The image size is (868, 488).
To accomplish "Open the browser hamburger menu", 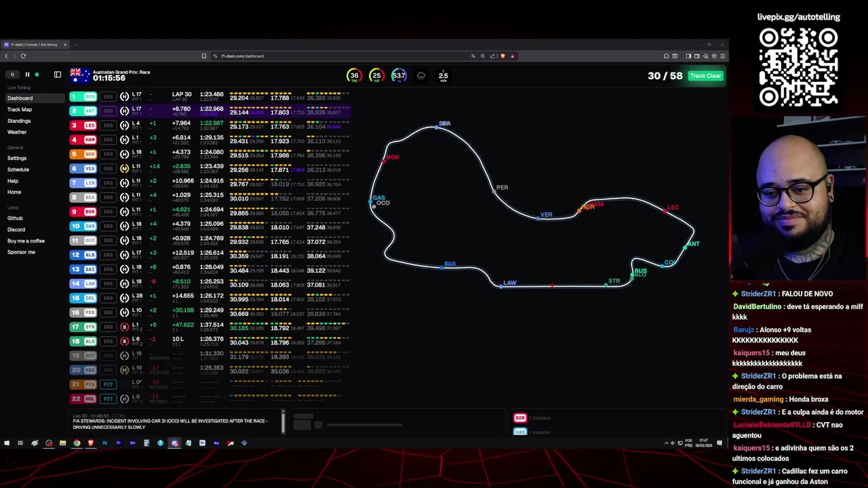I will (723, 56).
